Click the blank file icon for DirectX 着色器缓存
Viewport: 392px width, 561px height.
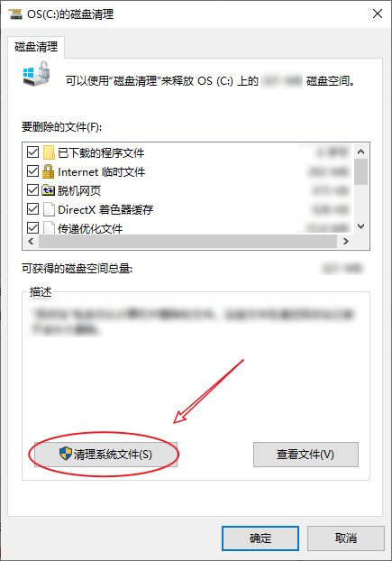point(49,209)
